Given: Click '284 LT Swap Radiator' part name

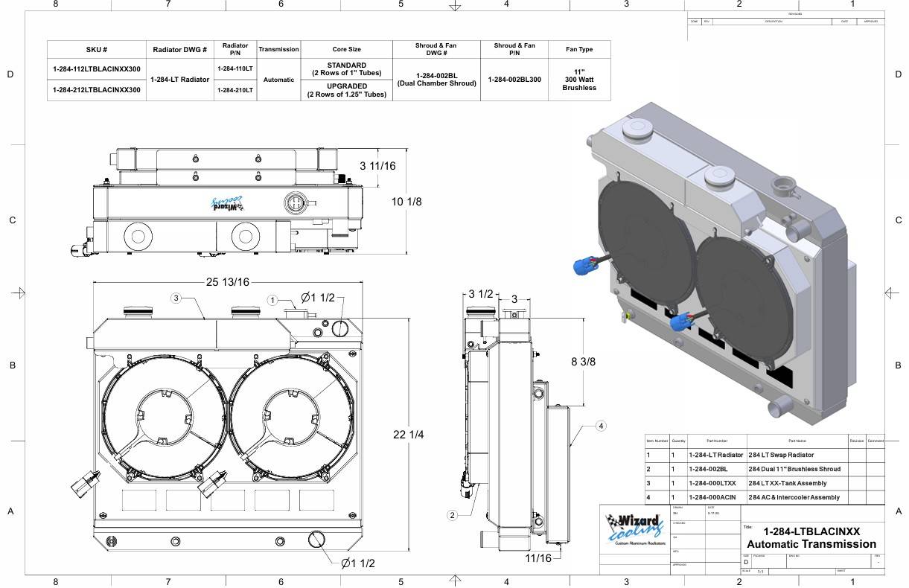Looking at the screenshot, I should pos(781,455).
